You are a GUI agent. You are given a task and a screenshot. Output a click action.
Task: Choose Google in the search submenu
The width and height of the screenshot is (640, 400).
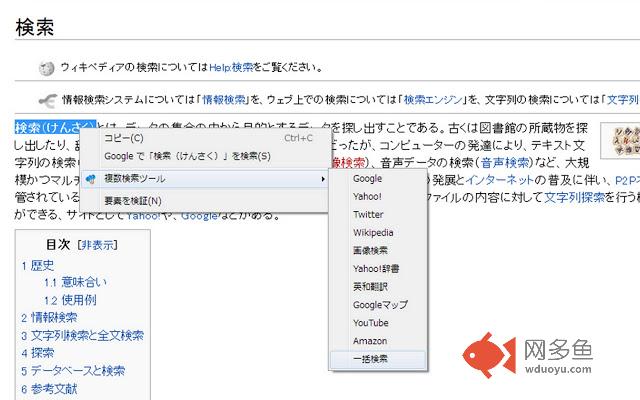[367, 179]
